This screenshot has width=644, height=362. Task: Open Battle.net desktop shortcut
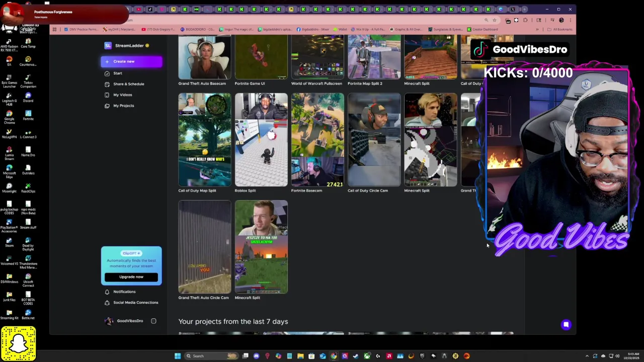coord(28,315)
